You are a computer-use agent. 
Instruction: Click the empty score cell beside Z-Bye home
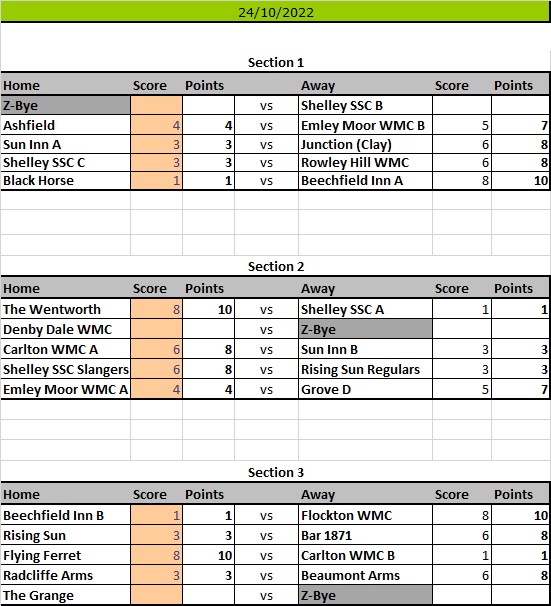(x=156, y=106)
